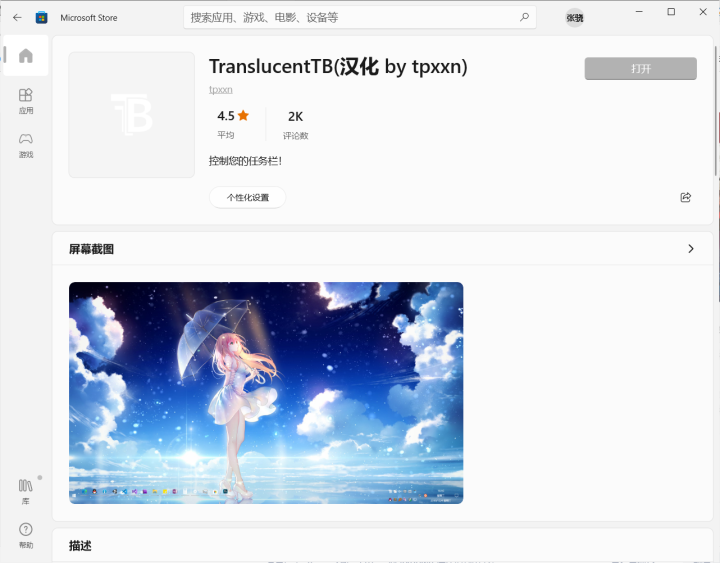The image size is (720, 563).
Task: Expand screenshots with the chevron arrow
Action: coord(691,249)
